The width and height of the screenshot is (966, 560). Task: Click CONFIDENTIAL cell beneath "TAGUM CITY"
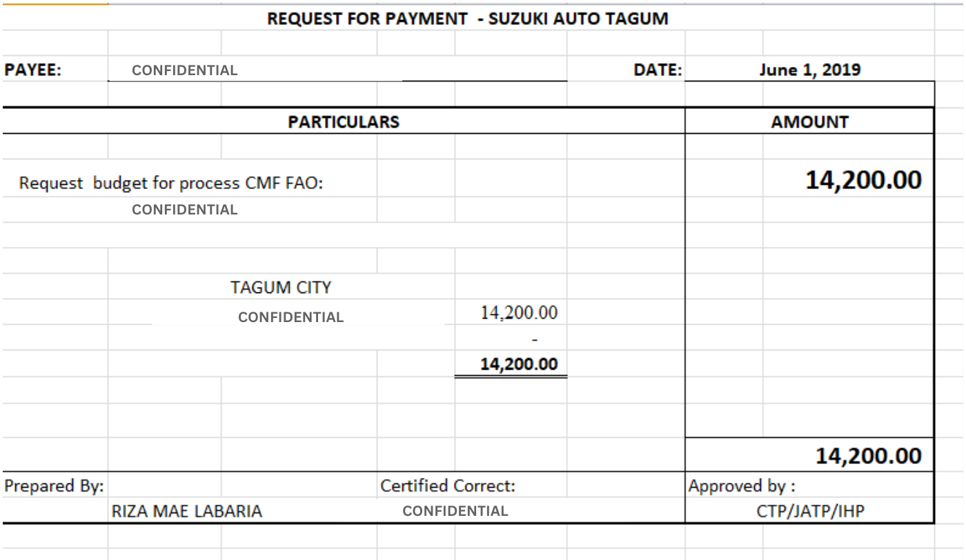coord(290,317)
